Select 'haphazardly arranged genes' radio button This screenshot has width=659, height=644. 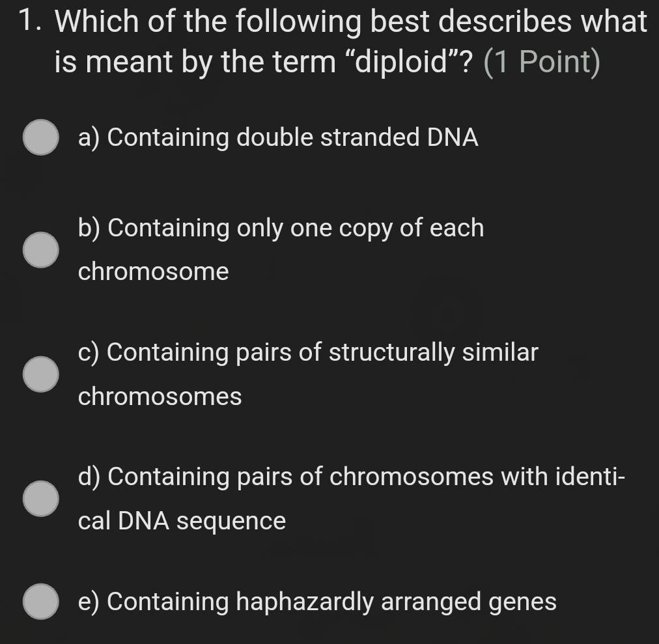pos(41,601)
